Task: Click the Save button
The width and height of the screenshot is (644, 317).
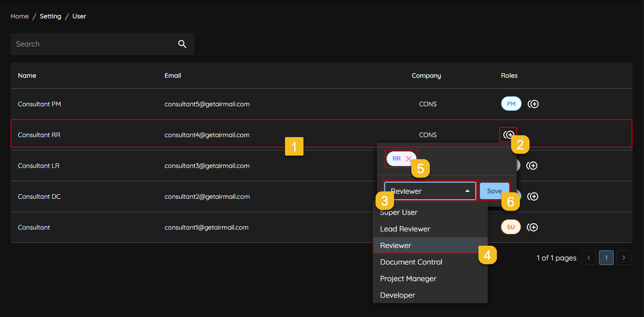Action: pyautogui.click(x=494, y=191)
